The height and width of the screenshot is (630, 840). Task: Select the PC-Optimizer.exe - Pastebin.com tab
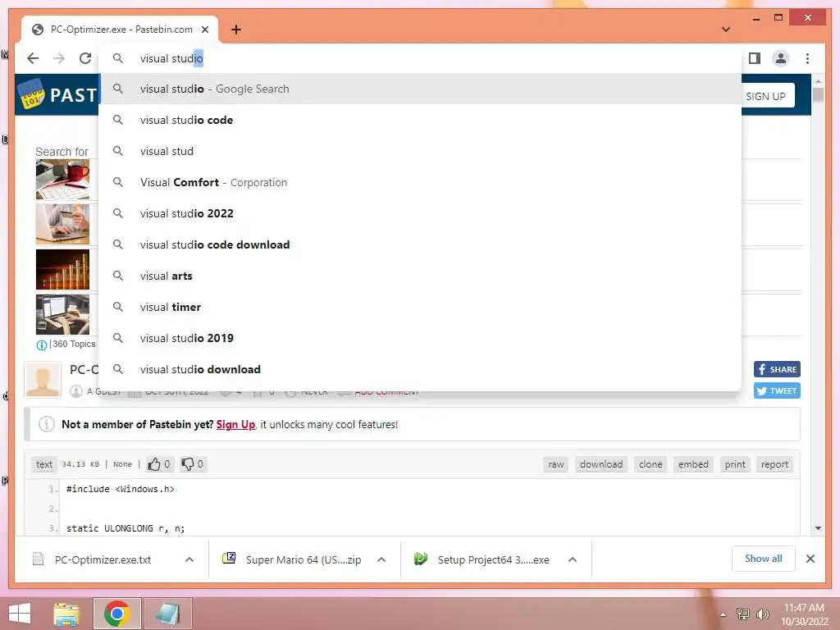(120, 30)
